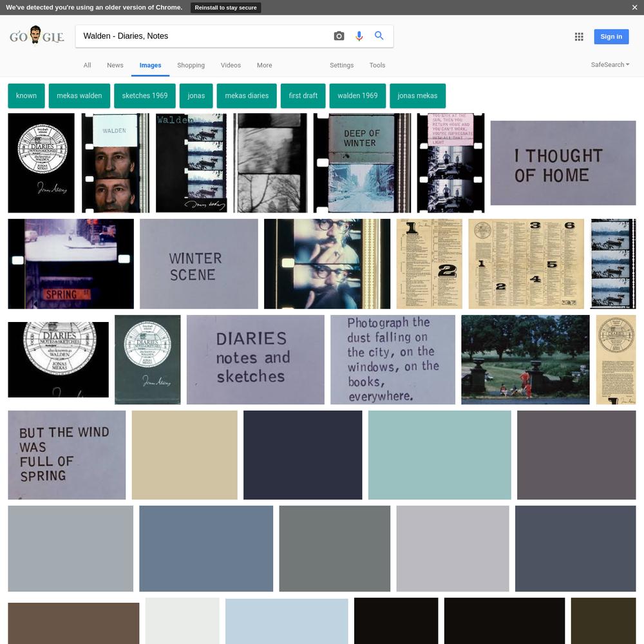Click the tan placeholder image tile
This screenshot has height=644, width=644.
coord(184,455)
